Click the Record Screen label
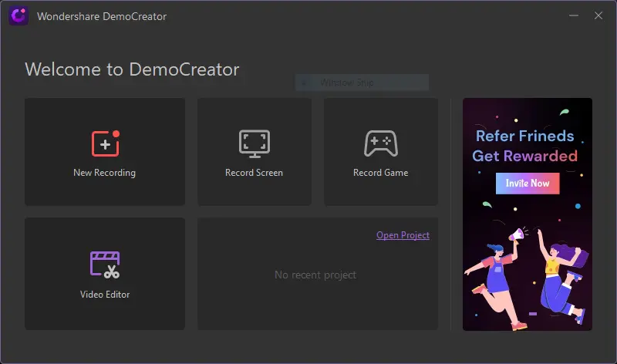Screen dimensions: 617x364 coord(254,173)
